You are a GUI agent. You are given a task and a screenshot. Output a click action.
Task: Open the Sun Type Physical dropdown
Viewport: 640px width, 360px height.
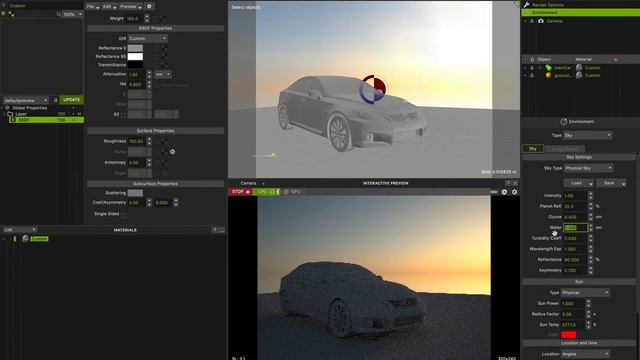click(585, 293)
